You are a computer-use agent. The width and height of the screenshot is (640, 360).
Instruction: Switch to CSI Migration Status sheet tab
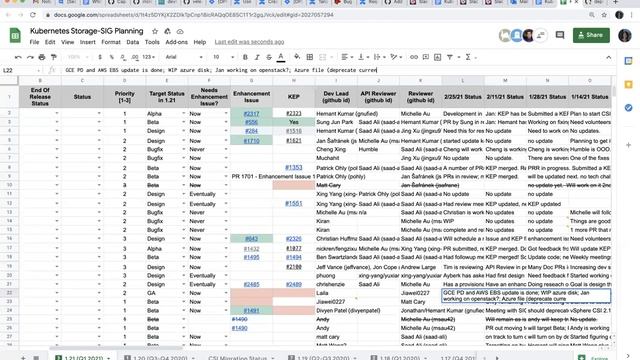click(x=238, y=358)
